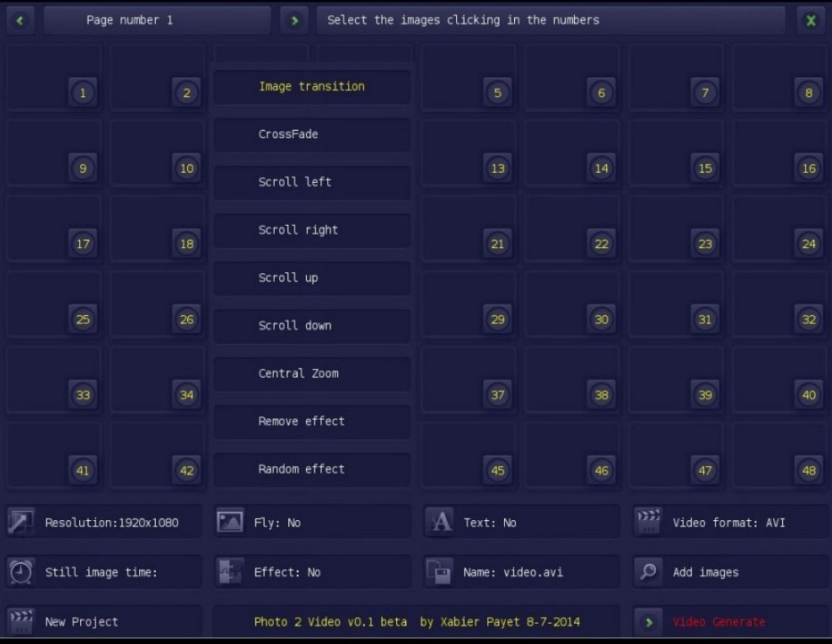Go to the next page arrow

point(294,20)
